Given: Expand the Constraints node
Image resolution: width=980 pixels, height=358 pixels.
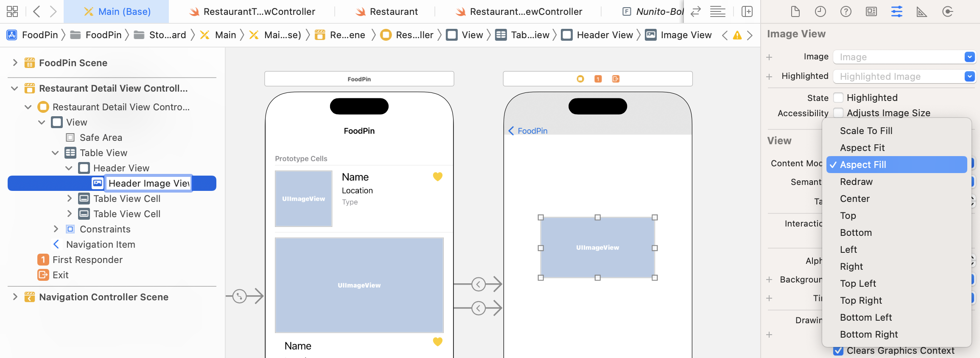Looking at the screenshot, I should pos(56,229).
